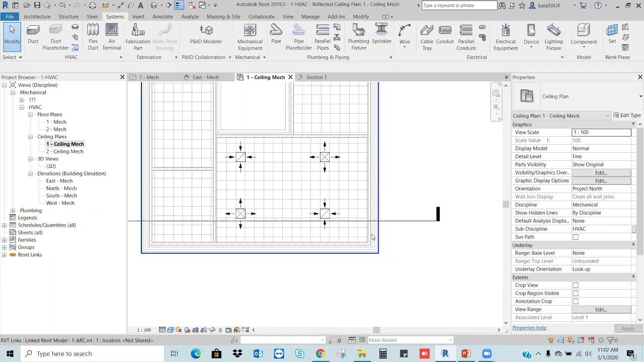The image size is (644, 362).
Task: Open Revit from the Windows taskbar
Action: click(x=445, y=354)
